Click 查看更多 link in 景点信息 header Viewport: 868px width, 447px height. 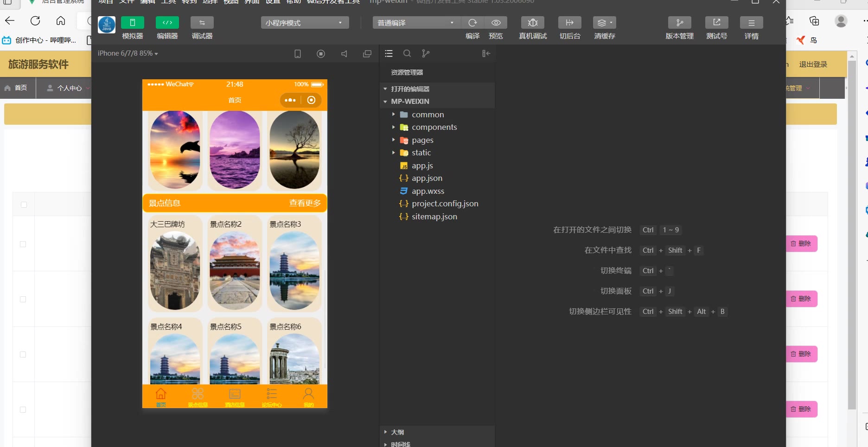click(x=305, y=203)
